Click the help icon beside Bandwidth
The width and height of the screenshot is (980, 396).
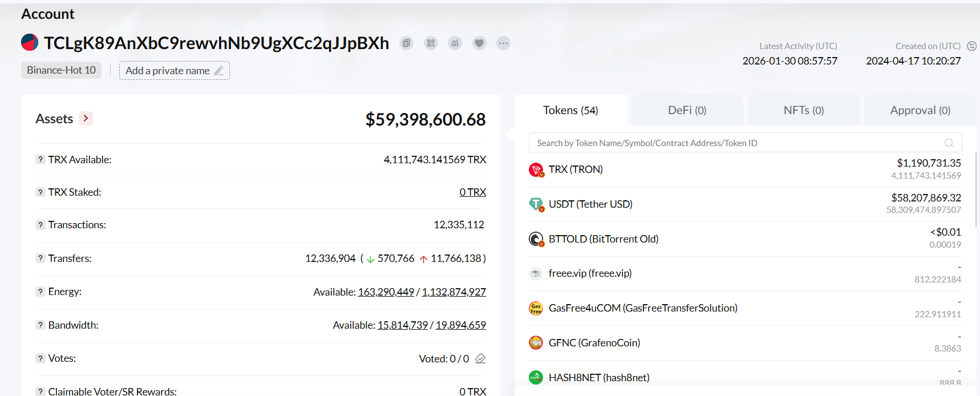click(x=41, y=325)
